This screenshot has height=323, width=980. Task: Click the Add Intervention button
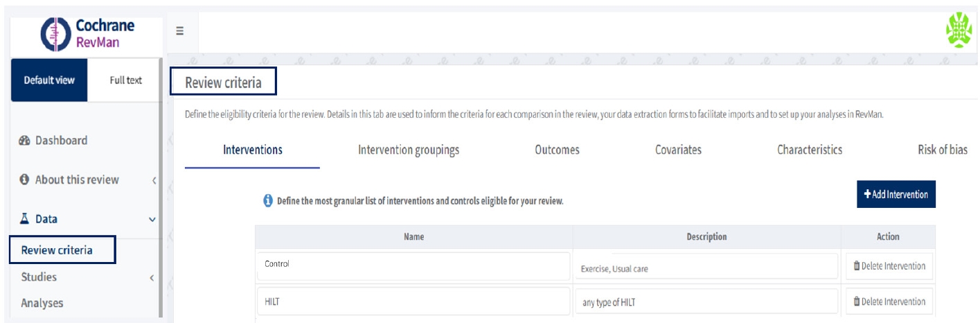[x=896, y=195]
